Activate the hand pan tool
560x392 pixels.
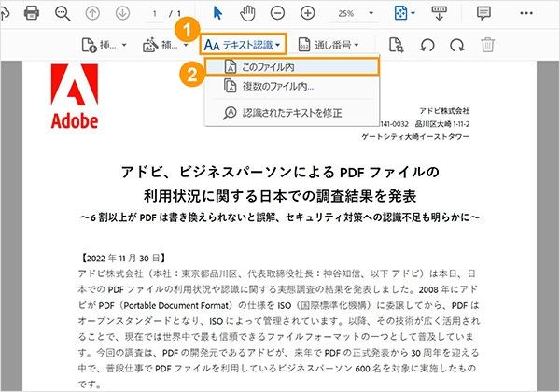tap(247, 13)
